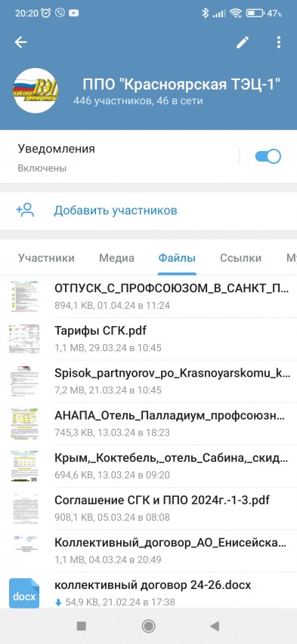Image resolution: width=297 pixels, height=644 pixels.
Task: Tap the YouTube notification icon
Action: pyautogui.click(x=74, y=13)
